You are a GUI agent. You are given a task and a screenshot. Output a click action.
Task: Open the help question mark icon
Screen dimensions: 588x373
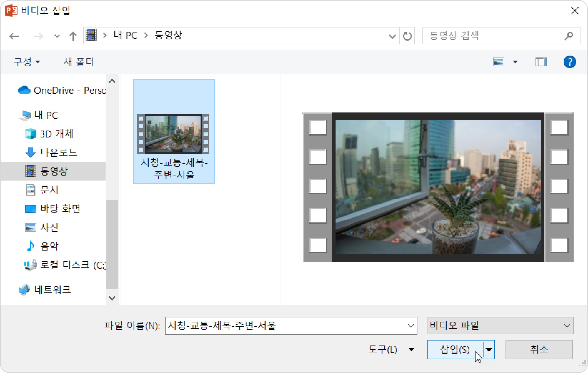[x=570, y=62]
